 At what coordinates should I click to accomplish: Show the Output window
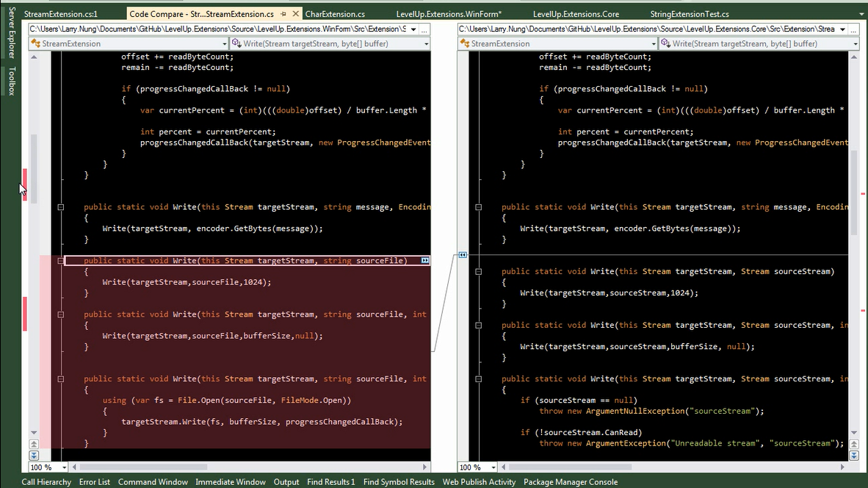(x=286, y=482)
